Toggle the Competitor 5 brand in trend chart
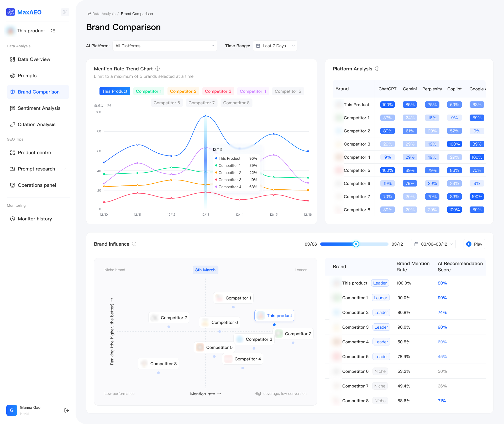Viewport: 504px width, 424px height. click(x=288, y=91)
